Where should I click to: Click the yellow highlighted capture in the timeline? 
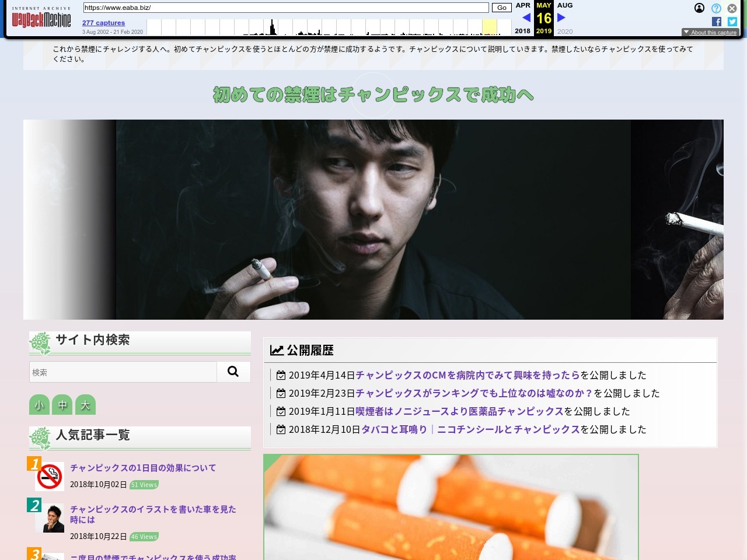click(x=490, y=26)
